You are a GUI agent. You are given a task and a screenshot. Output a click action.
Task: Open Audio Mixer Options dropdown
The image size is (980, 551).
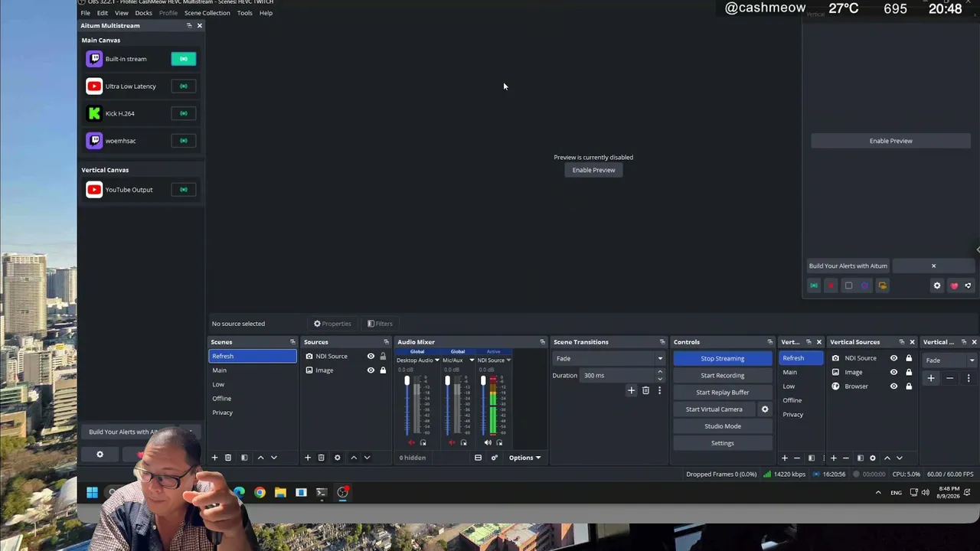[525, 458]
